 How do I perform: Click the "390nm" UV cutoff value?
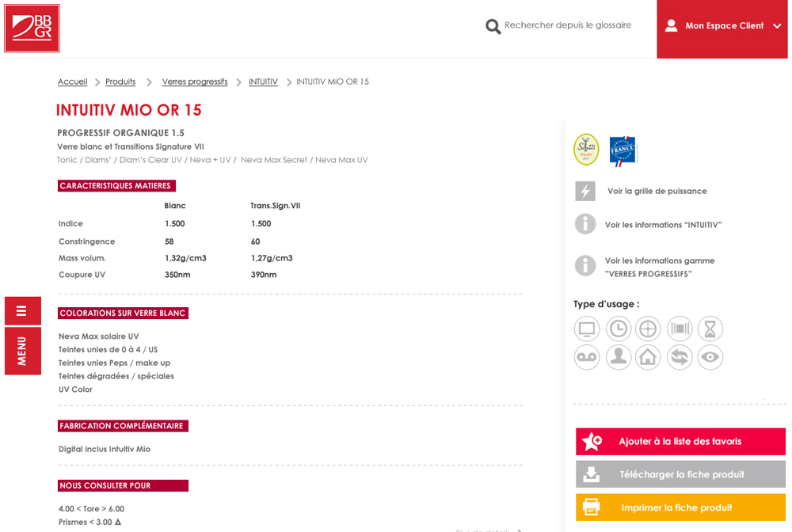264,275
